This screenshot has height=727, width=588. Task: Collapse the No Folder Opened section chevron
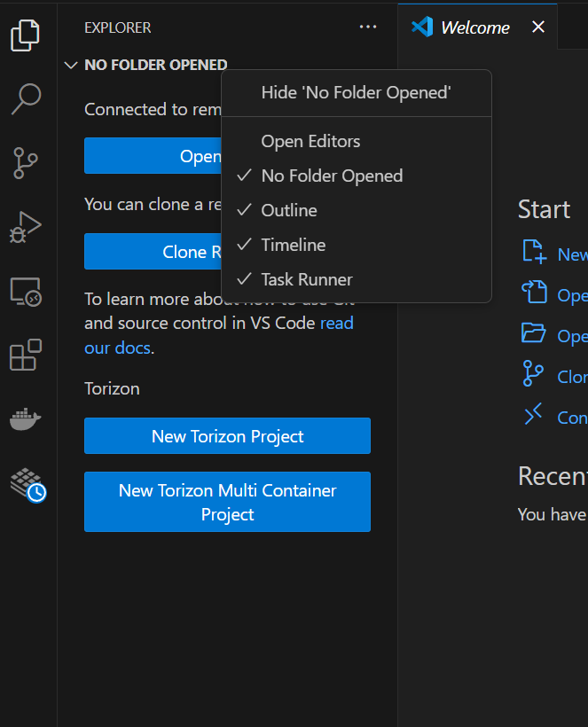(71, 65)
